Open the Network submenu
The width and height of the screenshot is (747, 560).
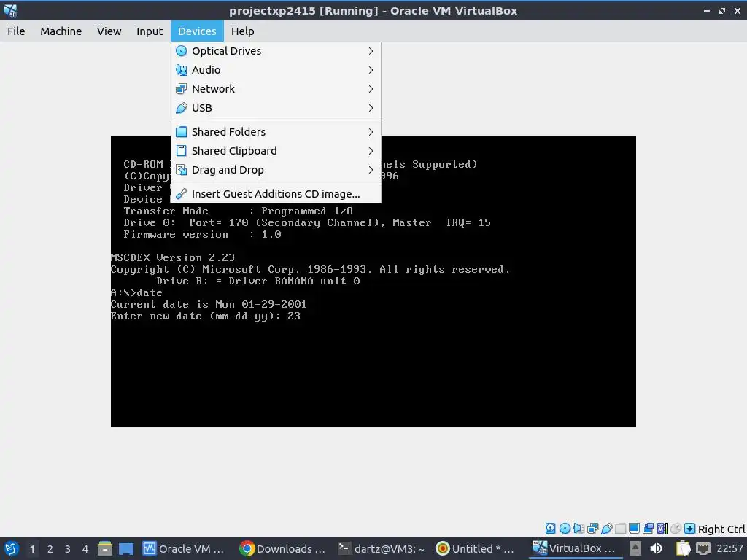pos(276,89)
